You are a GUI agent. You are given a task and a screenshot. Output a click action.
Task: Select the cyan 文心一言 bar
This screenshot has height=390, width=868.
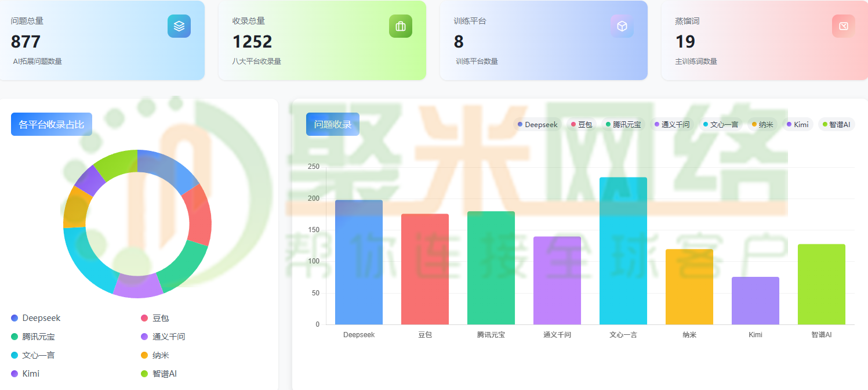623,251
